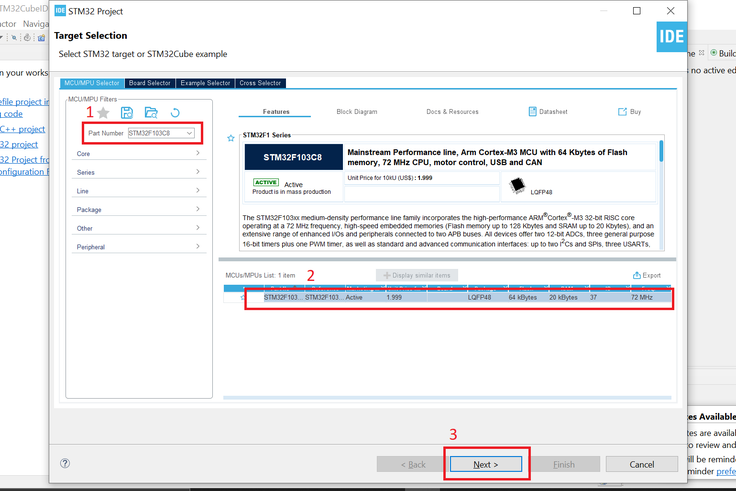Image resolution: width=736 pixels, height=491 pixels.
Task: Click the ACTIVE status badge
Action: (x=266, y=182)
